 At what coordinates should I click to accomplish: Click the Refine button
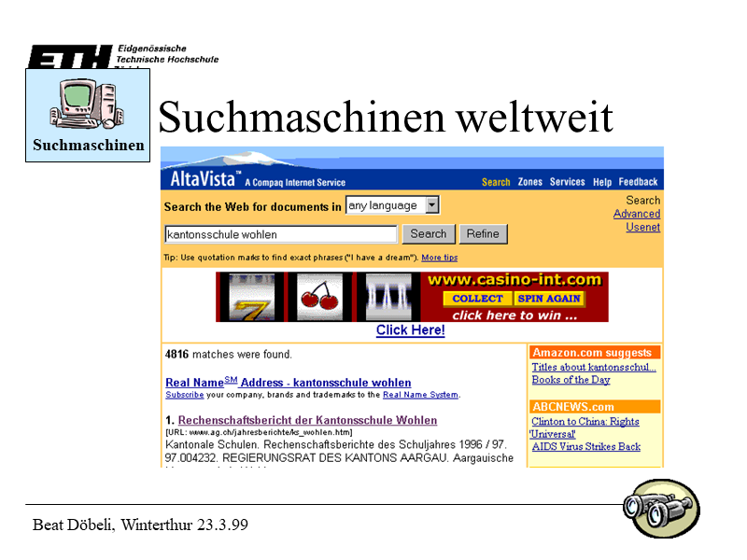pyautogui.click(x=484, y=233)
